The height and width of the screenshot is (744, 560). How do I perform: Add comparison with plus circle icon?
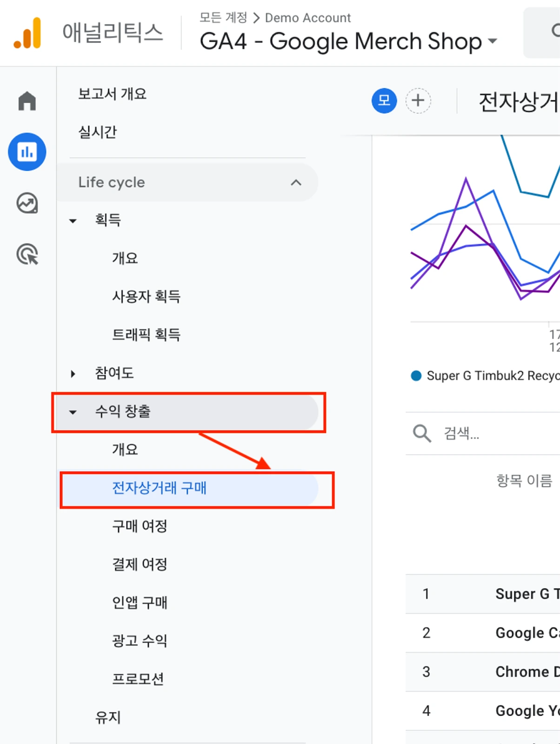(418, 100)
